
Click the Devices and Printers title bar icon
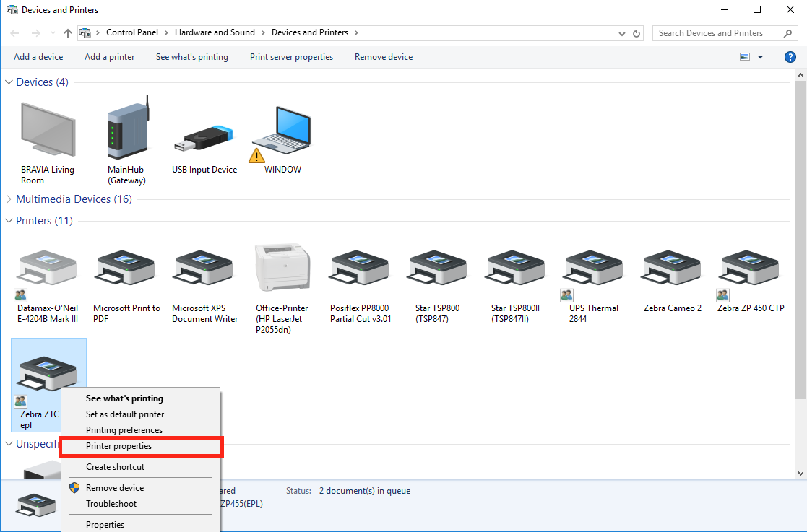(x=12, y=10)
